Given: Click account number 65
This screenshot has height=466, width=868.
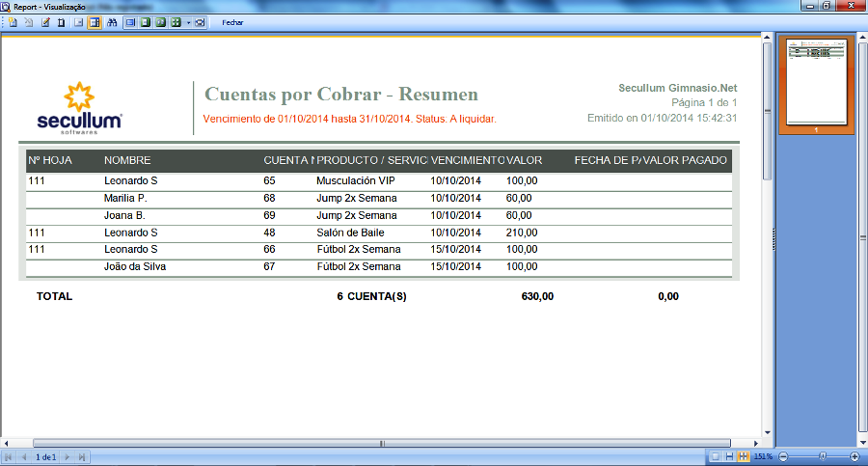Looking at the screenshot, I should (269, 180).
